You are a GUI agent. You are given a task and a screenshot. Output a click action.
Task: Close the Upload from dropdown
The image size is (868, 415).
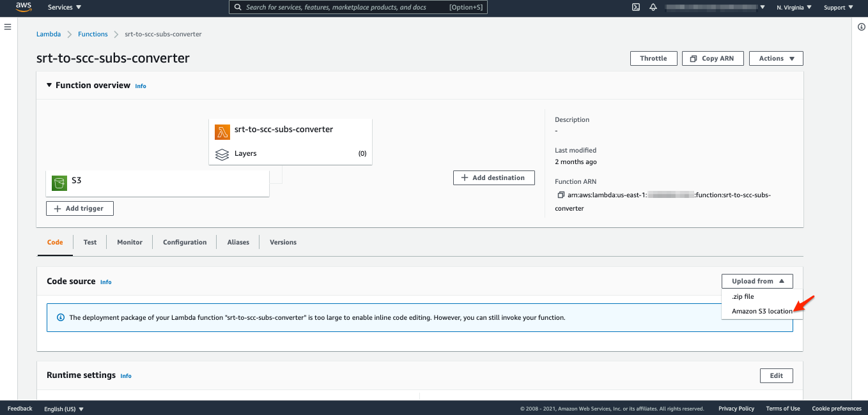point(757,281)
